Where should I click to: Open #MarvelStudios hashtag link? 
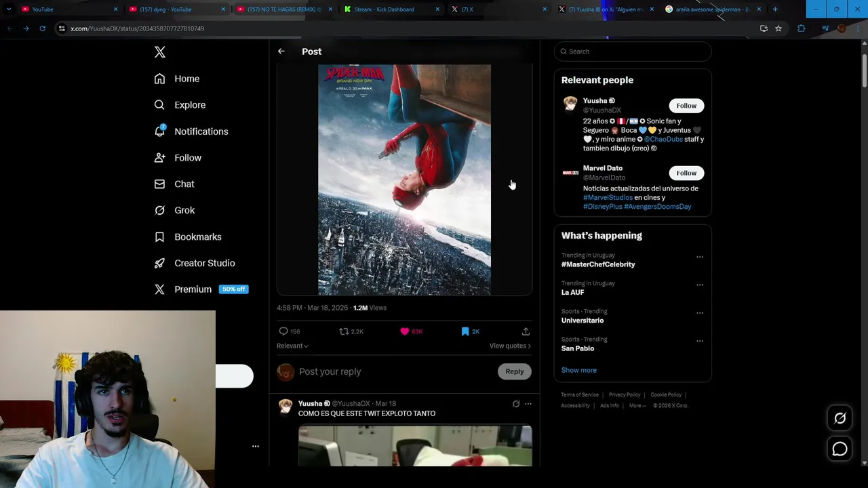tap(608, 197)
